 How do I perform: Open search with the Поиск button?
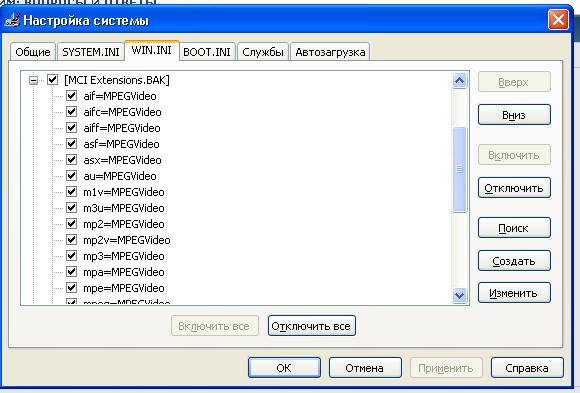tap(514, 228)
